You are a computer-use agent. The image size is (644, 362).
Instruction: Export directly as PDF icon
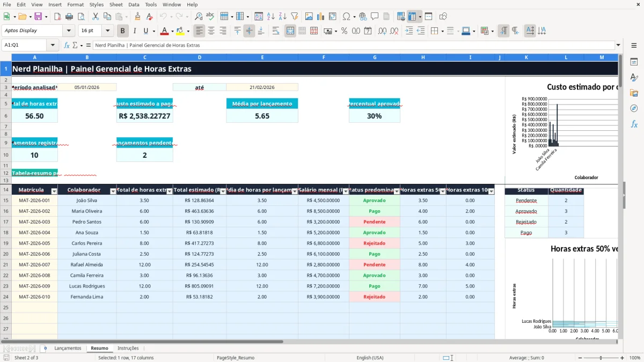click(x=57, y=17)
